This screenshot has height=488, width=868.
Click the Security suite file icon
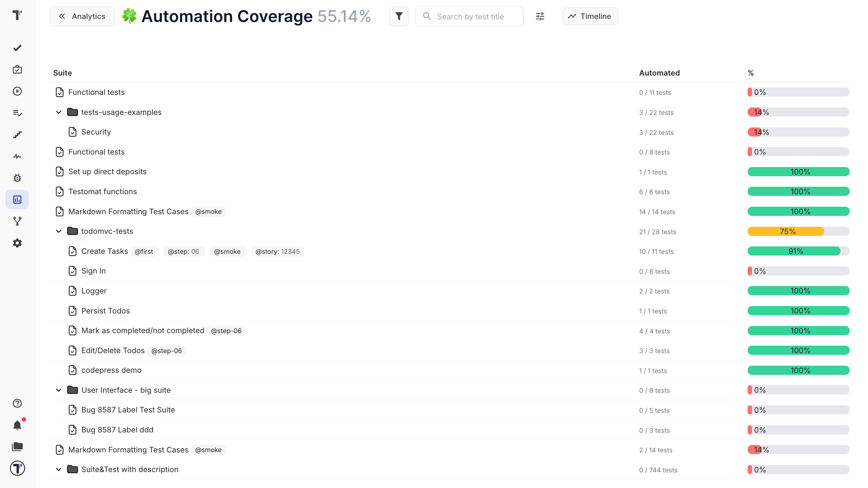coord(73,132)
